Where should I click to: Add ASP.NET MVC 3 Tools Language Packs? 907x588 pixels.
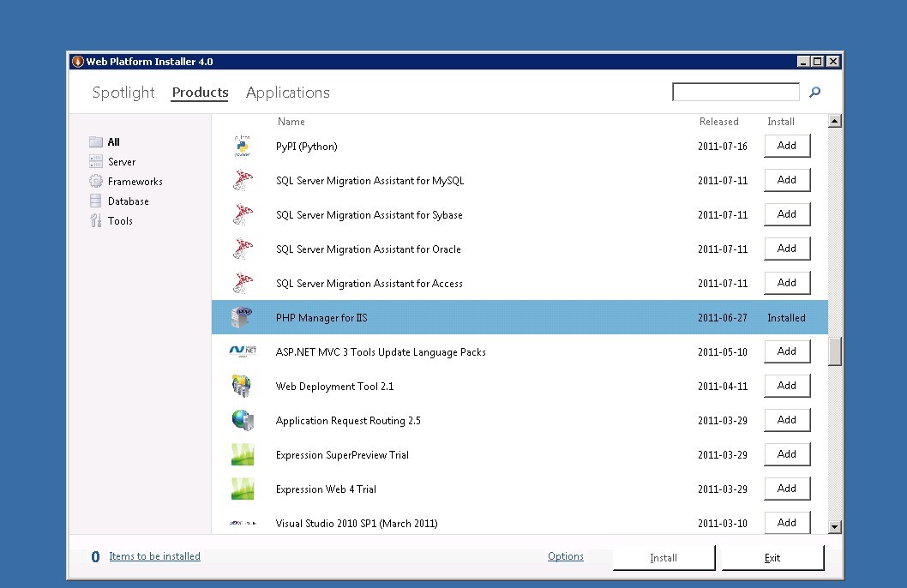(x=787, y=351)
